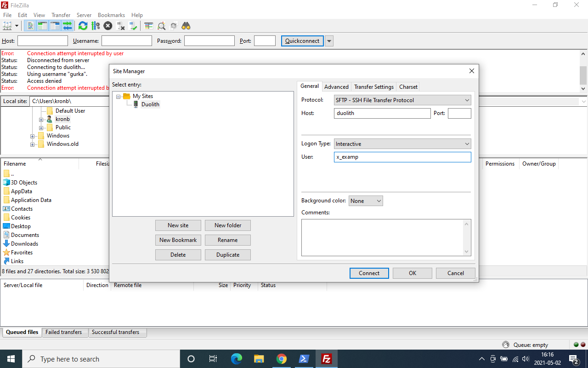Toggle remote directory tree display icon
The width and height of the screenshot is (588, 368).
(55, 26)
